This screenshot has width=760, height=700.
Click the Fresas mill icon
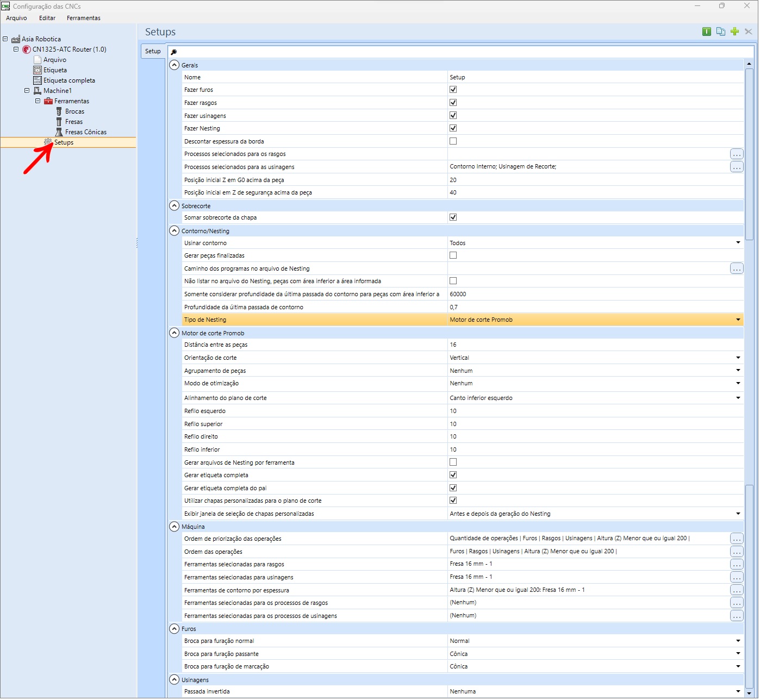click(59, 122)
